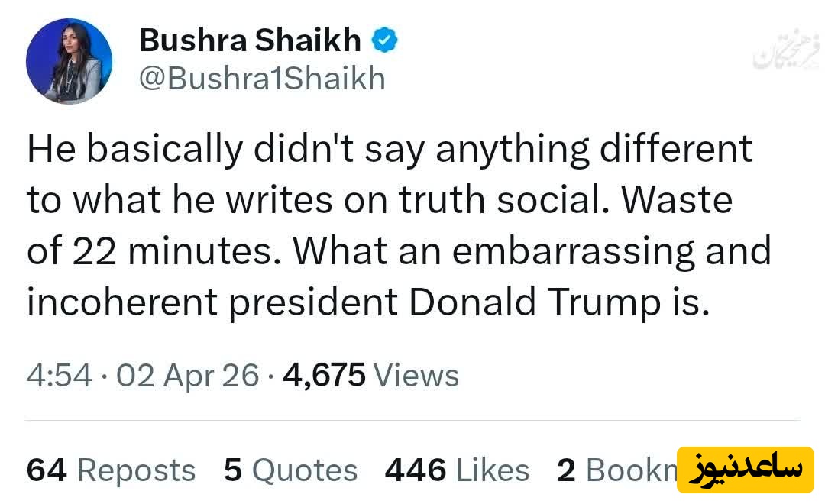825x504 pixels.
Task: Click the 4:54 post timestamp
Action: 60,375
